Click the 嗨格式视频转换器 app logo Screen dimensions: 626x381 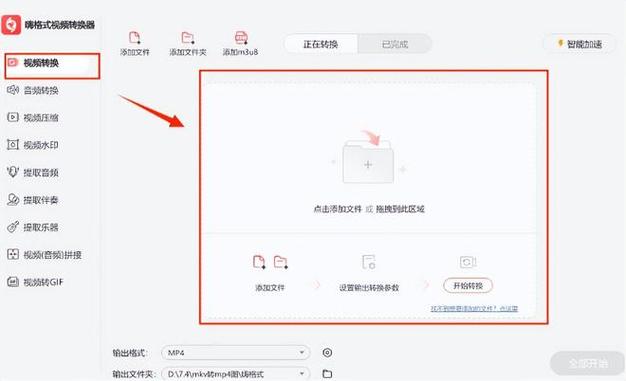tap(11, 25)
